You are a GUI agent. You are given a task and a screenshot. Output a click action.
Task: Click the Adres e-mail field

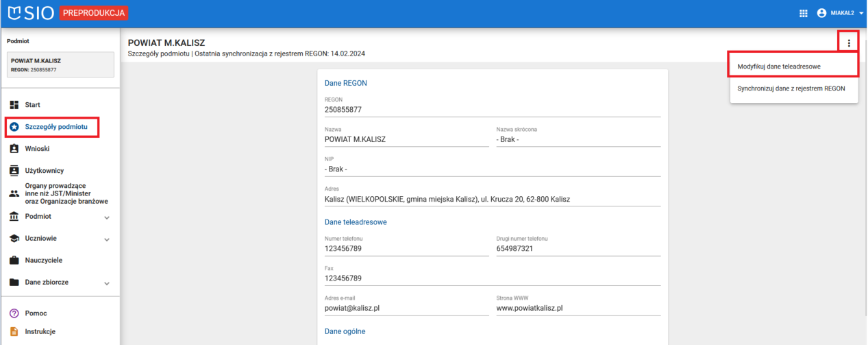pos(406,308)
